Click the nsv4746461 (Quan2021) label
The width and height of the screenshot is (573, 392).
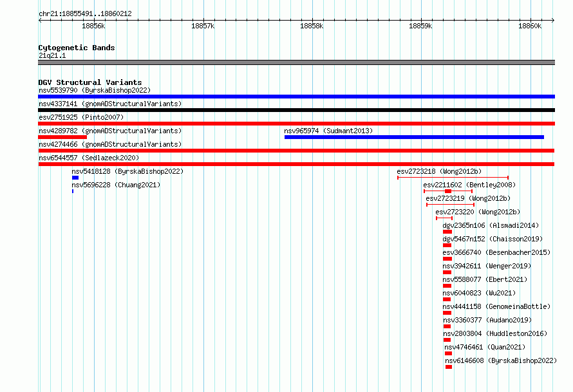[x=485, y=347]
